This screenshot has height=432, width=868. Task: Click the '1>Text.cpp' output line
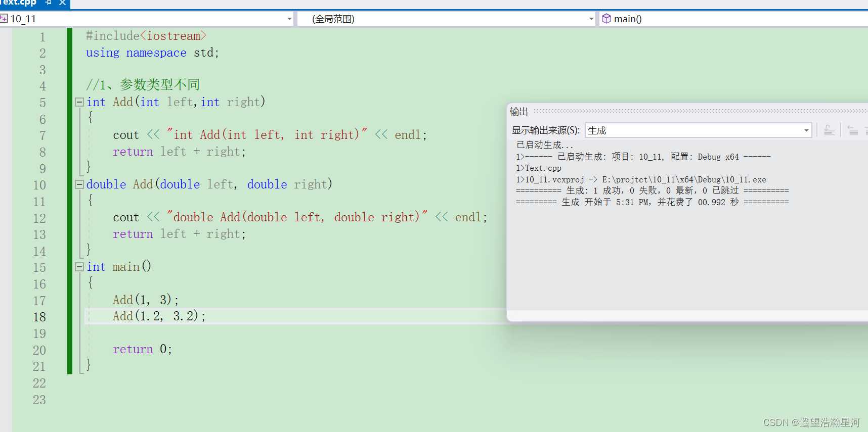click(x=539, y=168)
